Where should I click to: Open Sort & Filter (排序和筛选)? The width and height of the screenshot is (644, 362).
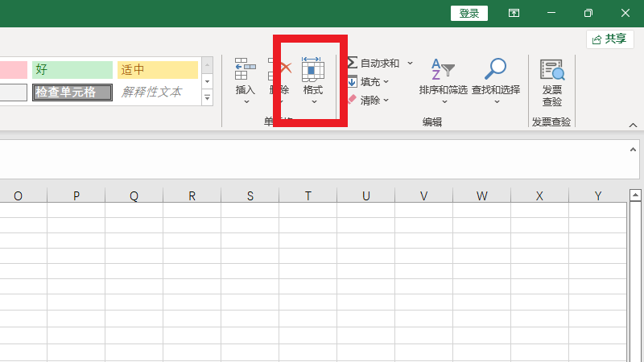pyautogui.click(x=443, y=71)
